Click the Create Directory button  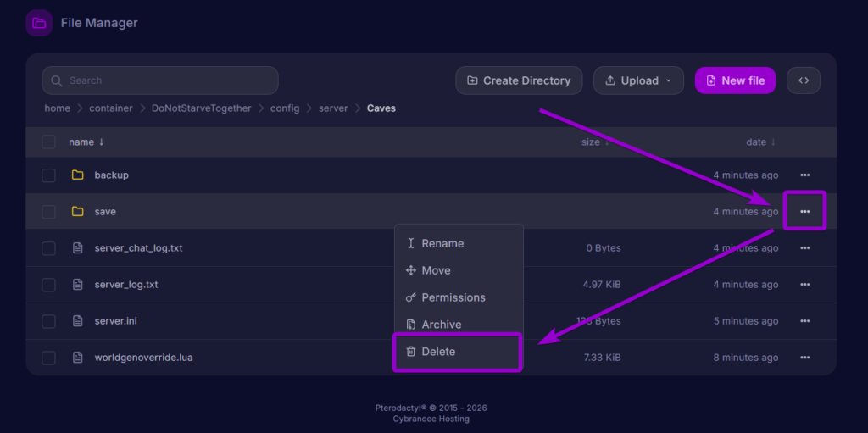(x=519, y=80)
